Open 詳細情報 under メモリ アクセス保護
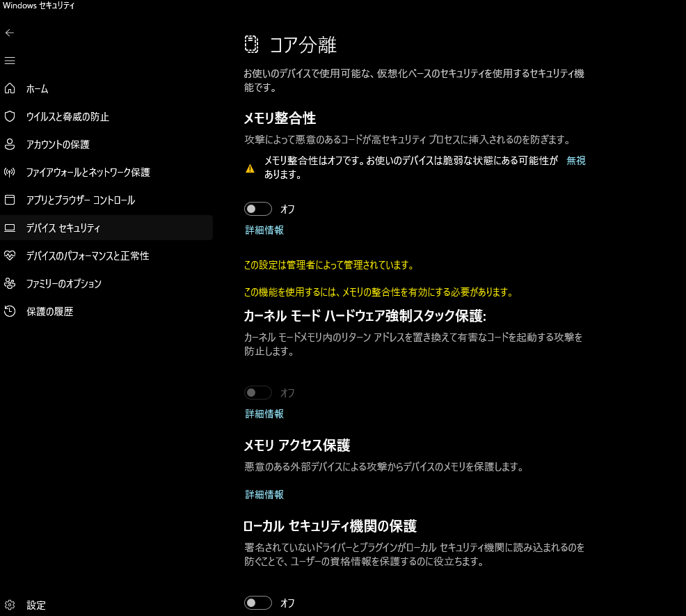Image resolution: width=686 pixels, height=616 pixels. [x=264, y=494]
